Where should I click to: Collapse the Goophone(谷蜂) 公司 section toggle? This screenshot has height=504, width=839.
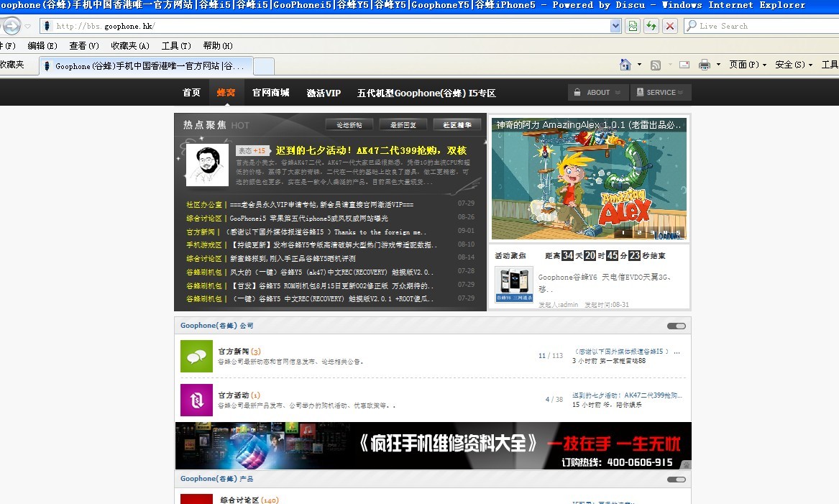pyautogui.click(x=677, y=326)
